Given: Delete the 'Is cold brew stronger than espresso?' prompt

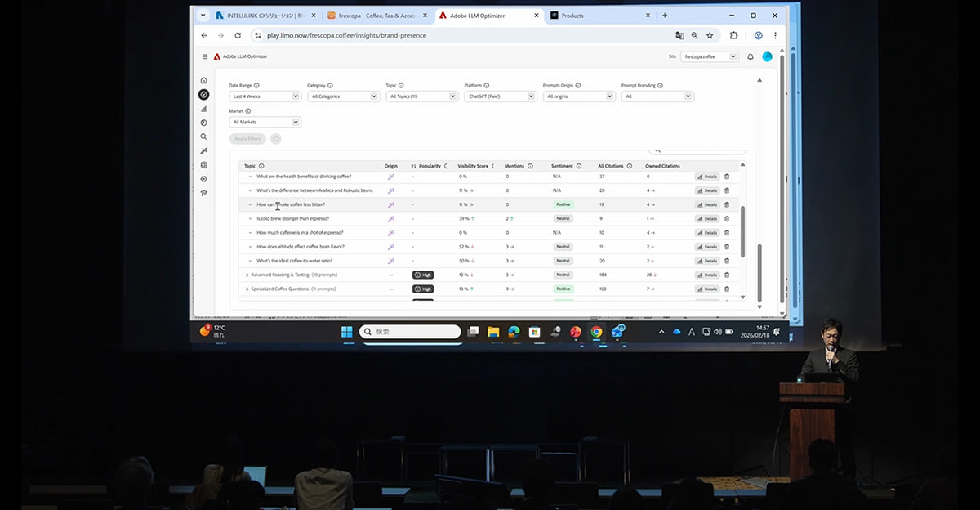Looking at the screenshot, I should click(x=727, y=218).
